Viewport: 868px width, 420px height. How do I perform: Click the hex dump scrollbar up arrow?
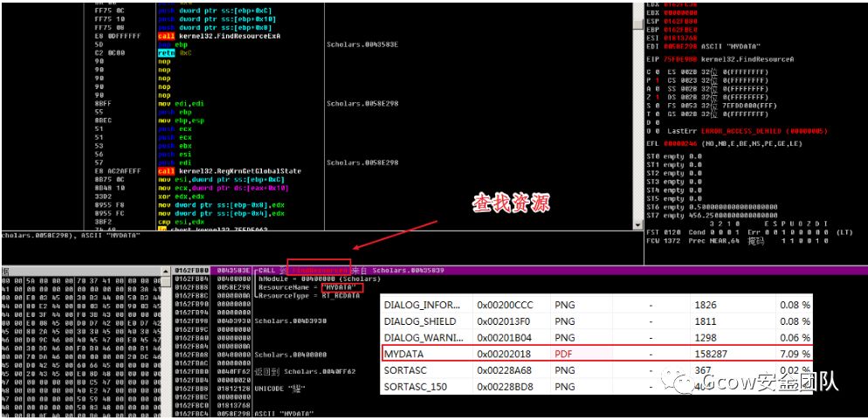click(166, 272)
